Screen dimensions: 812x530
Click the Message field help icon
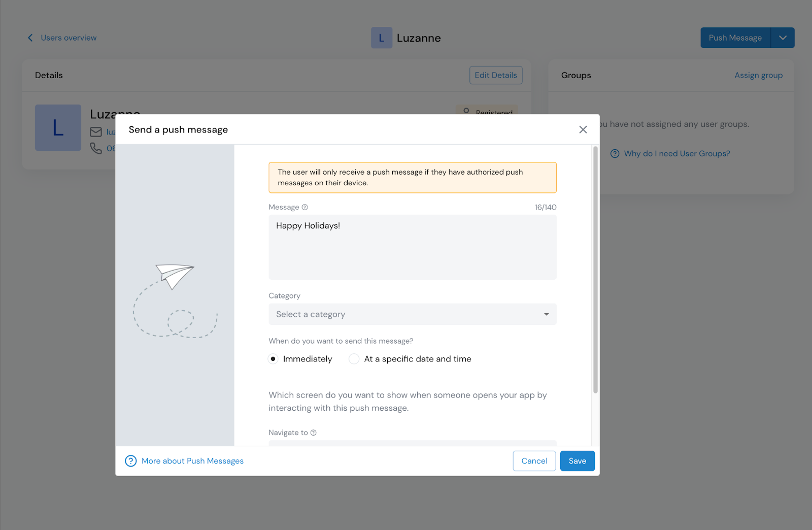[304, 207]
